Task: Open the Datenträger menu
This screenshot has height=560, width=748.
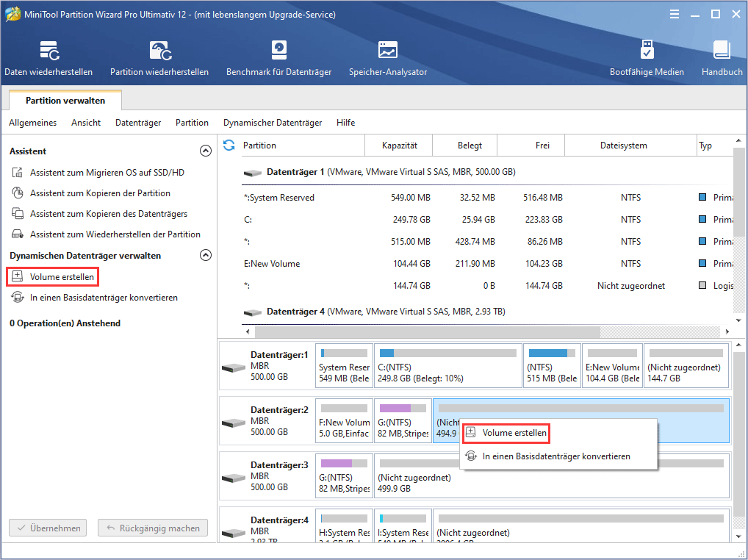Action: 137,123
